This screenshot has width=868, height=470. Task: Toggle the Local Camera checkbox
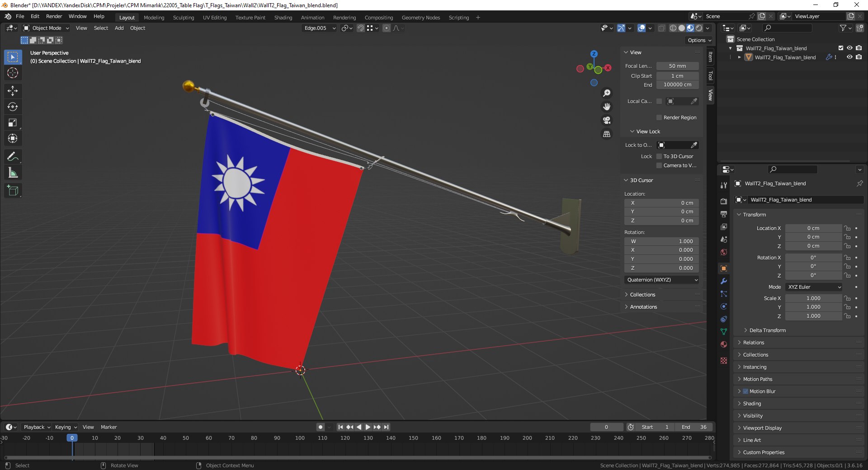coord(659,101)
